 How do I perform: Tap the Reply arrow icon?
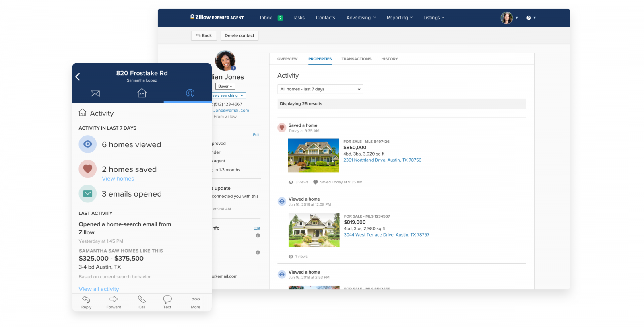tap(86, 300)
